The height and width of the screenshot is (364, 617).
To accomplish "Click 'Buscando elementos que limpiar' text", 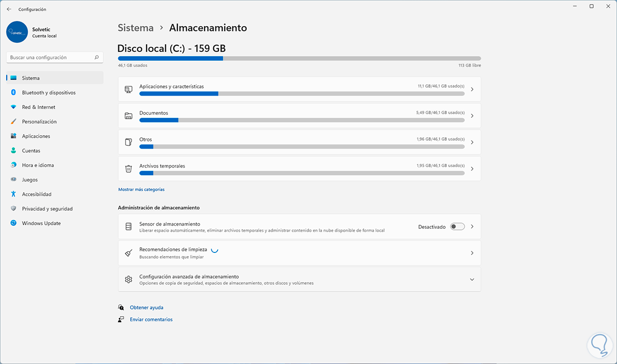I will pos(172,257).
